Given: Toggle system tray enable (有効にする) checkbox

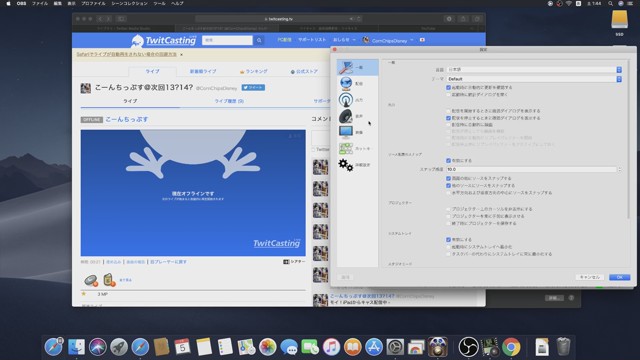Looking at the screenshot, I should tap(449, 240).
